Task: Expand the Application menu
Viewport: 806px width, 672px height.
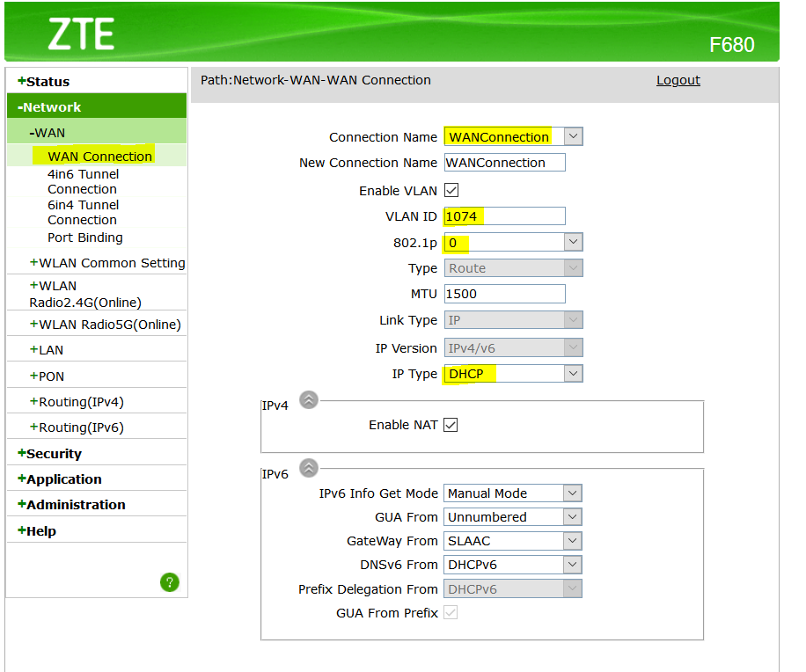Action: point(59,478)
